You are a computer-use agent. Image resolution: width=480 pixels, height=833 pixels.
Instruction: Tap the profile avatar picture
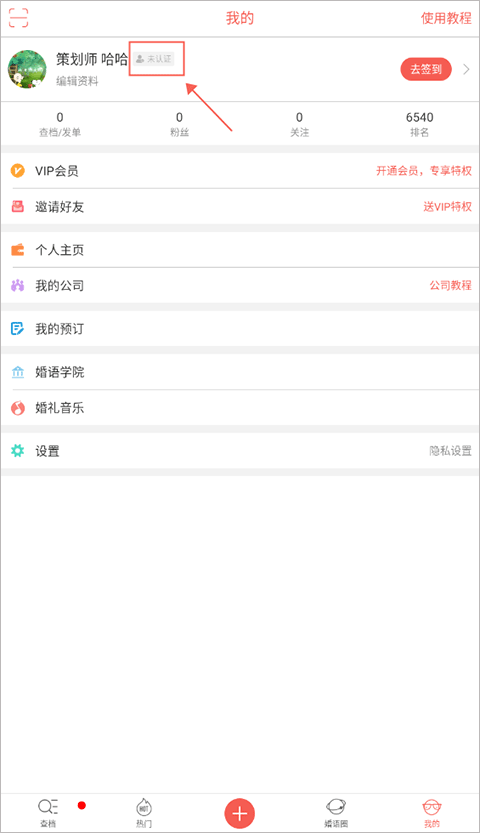[27, 69]
